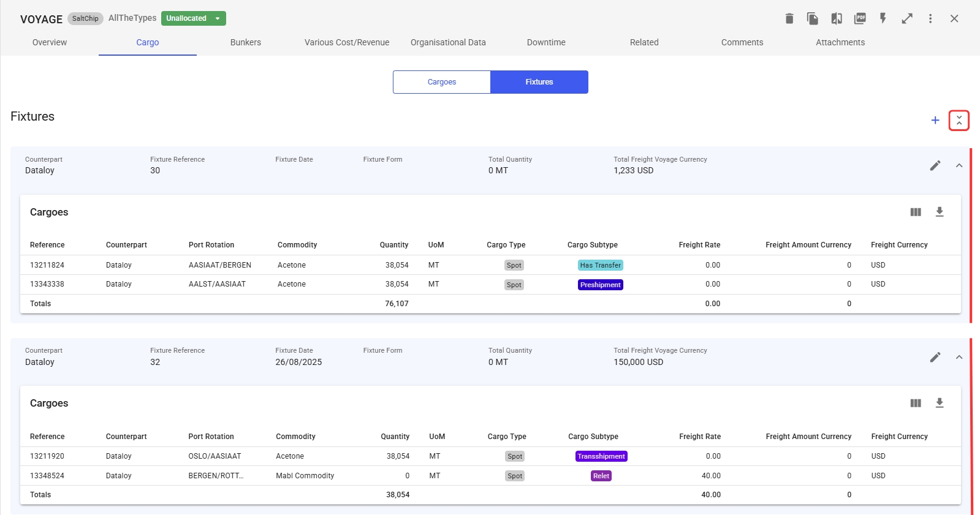Edit fixture 30 with the pencil icon
The height and width of the screenshot is (515, 980).
[x=935, y=165]
